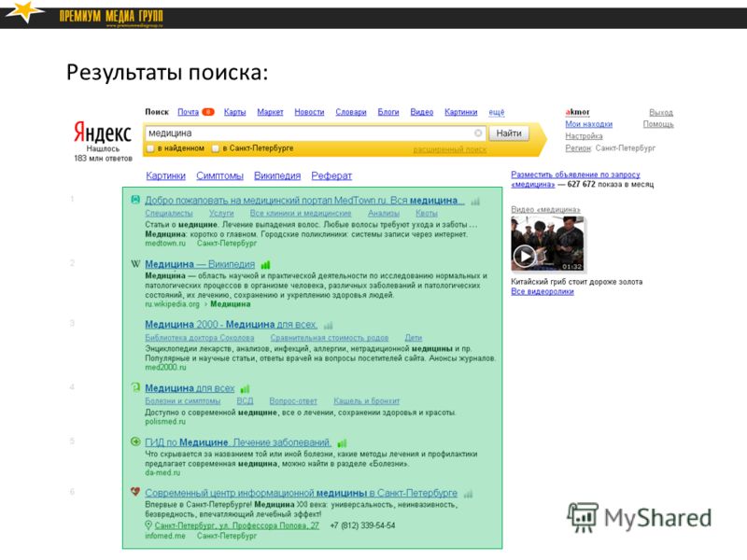This screenshot has height=560, width=747.
Task: Enable the 'в Санкт-Петербурге' checkbox
Action: (x=216, y=148)
